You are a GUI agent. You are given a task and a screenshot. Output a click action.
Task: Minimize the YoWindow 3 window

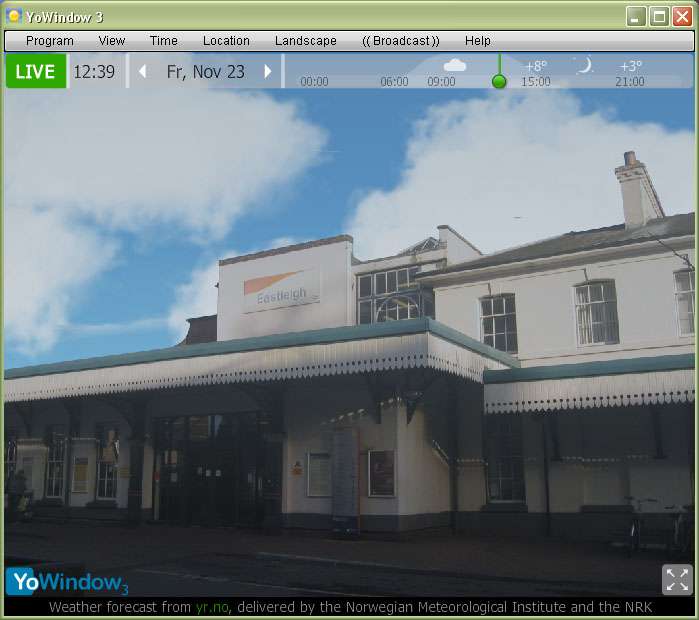click(636, 17)
